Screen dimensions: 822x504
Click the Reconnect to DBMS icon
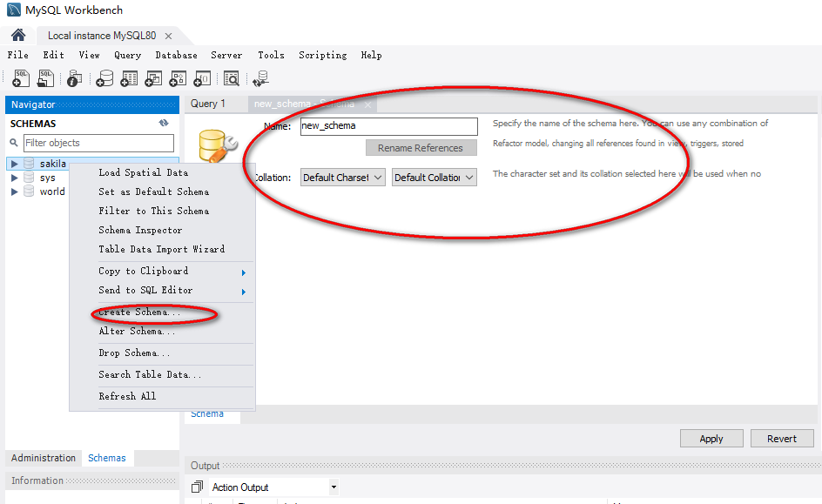(x=260, y=78)
